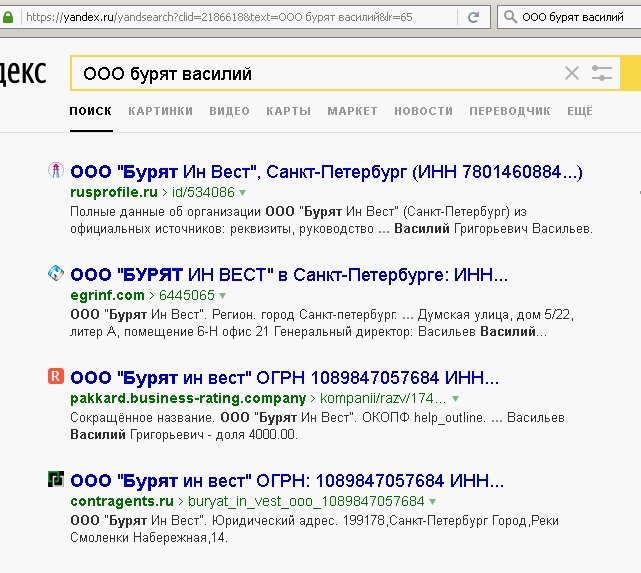641x573 pixels.
Task: Switch to the КАРТИНКИ tab
Action: point(161,111)
